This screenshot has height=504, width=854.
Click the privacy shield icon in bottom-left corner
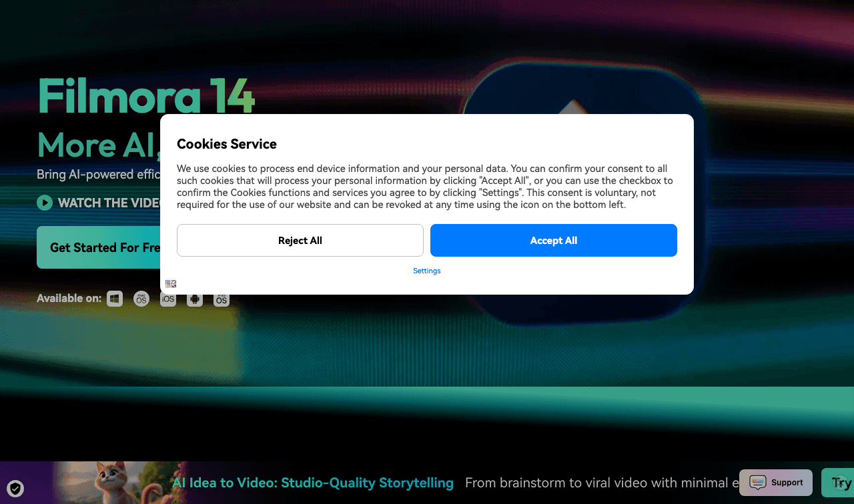15,489
